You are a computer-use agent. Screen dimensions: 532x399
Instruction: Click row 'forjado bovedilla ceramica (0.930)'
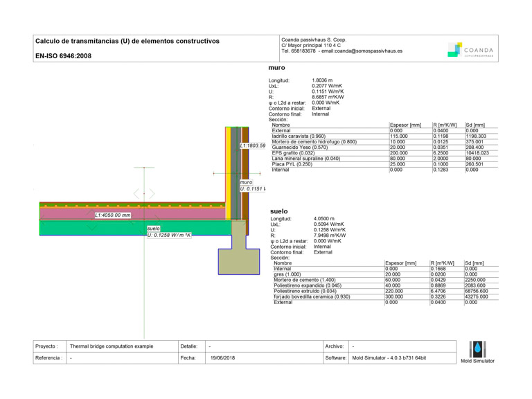(385, 297)
